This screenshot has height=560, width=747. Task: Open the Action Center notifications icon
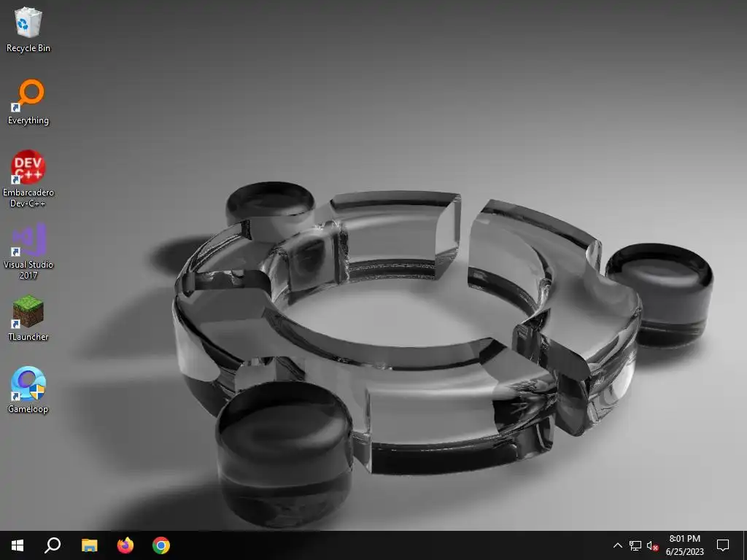pyautogui.click(x=723, y=545)
